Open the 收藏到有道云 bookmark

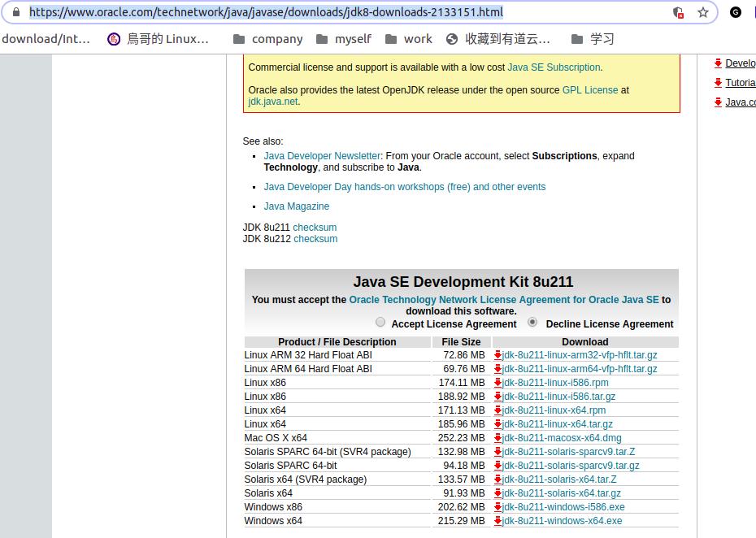point(498,39)
